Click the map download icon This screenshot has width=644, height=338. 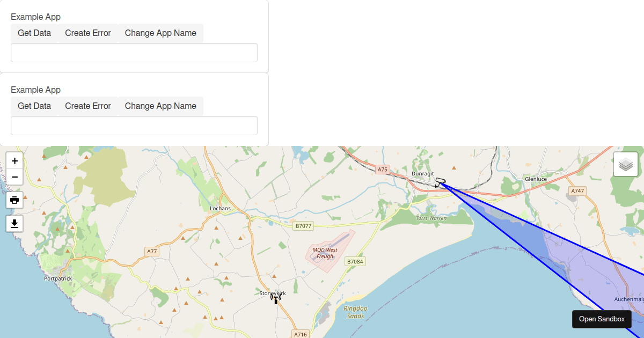pyautogui.click(x=14, y=223)
